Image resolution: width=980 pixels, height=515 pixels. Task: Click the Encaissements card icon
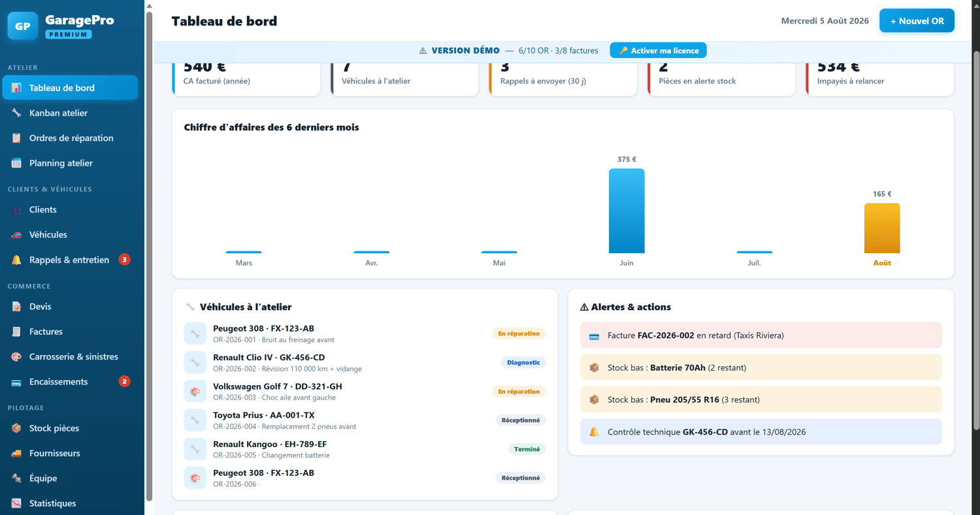click(17, 382)
